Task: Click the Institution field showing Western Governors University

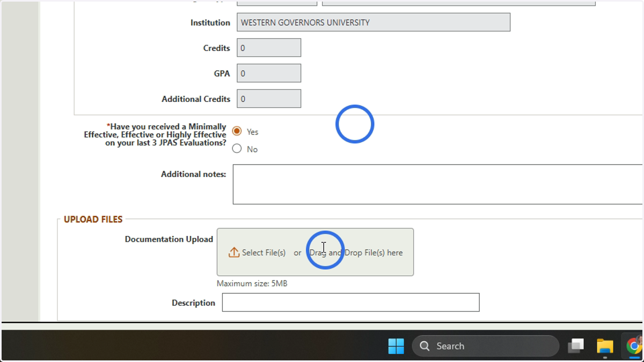Action: pyautogui.click(x=374, y=23)
